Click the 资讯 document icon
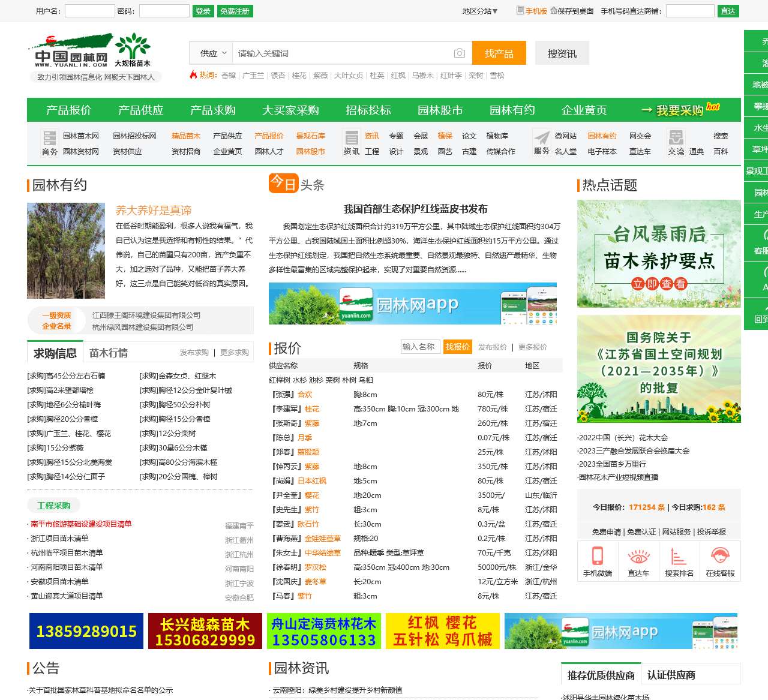Viewport: 768px width, 700px height. coord(352,137)
